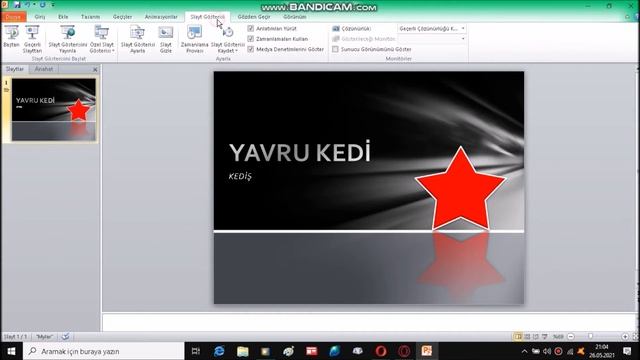Viewport: 640px width, 360px height.
Task: Select the Slaytlar pane tab
Action: [15, 69]
